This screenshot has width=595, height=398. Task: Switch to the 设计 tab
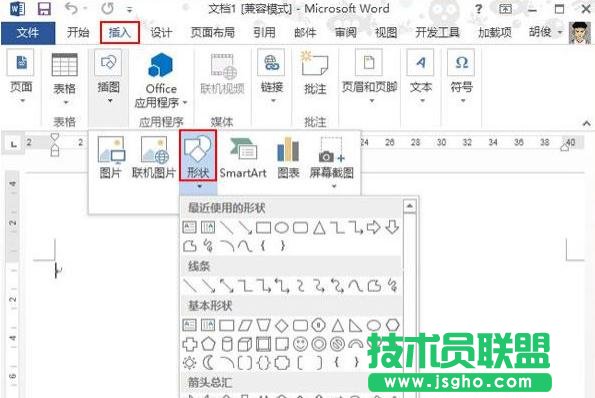pyautogui.click(x=161, y=33)
